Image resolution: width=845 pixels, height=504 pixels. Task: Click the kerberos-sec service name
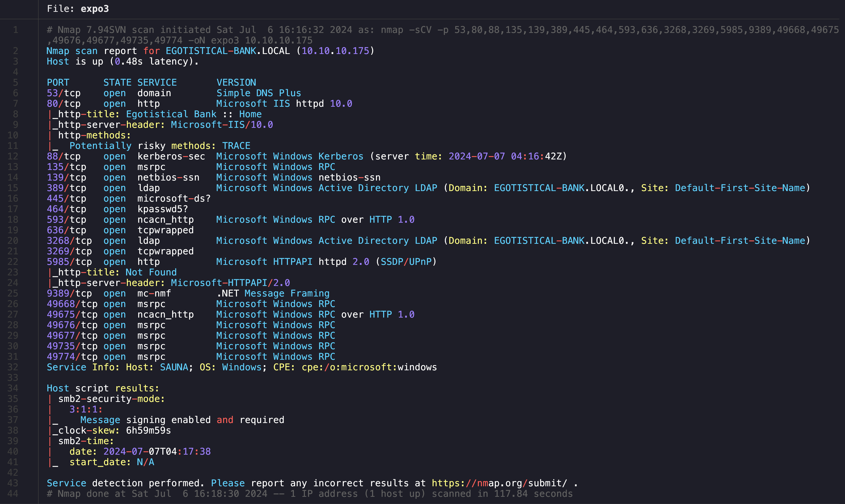click(171, 156)
